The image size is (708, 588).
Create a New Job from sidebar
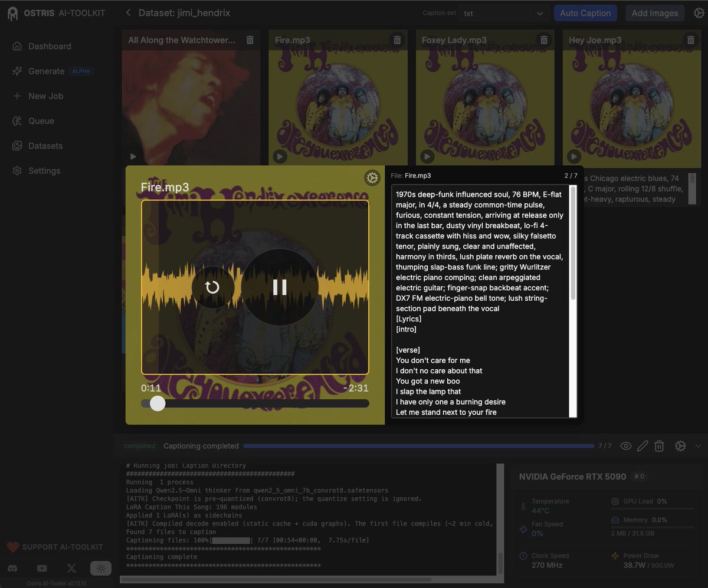point(45,96)
